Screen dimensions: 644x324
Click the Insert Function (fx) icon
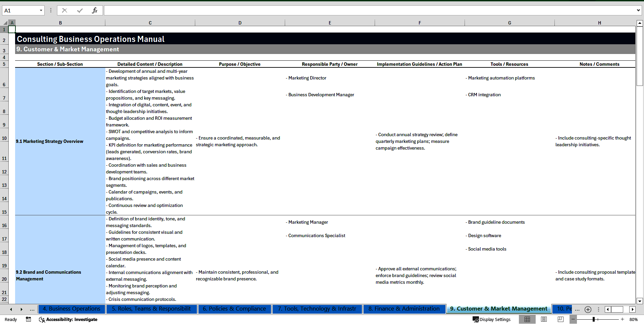click(x=95, y=10)
